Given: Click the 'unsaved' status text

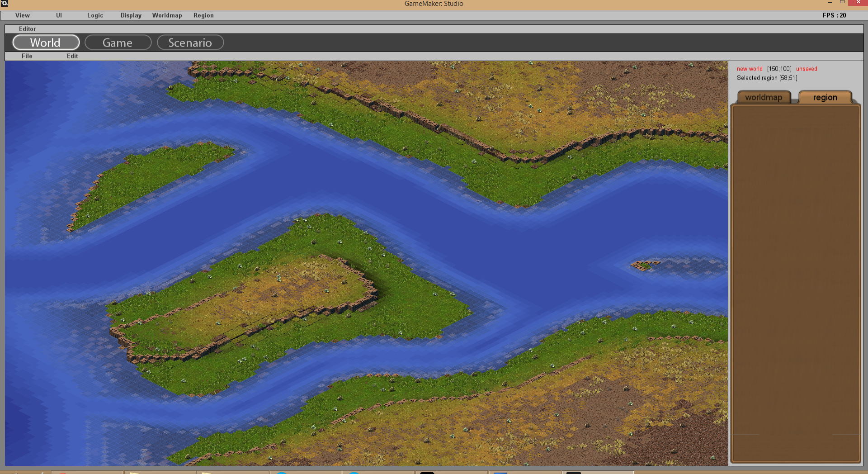Looking at the screenshot, I should point(807,69).
